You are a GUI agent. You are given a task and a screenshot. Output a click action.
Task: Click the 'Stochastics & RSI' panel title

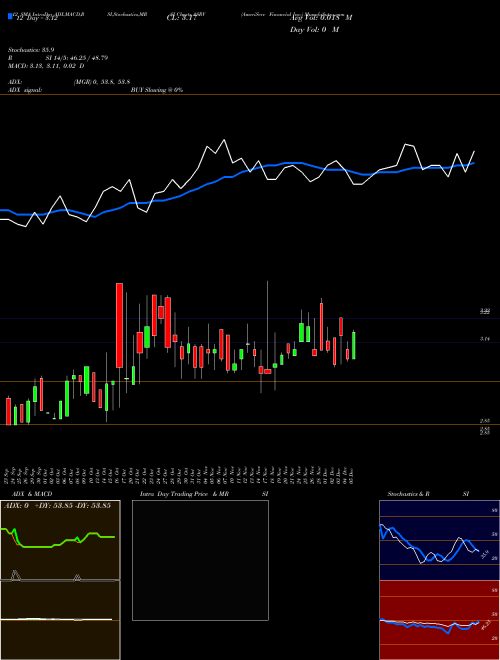click(428, 494)
